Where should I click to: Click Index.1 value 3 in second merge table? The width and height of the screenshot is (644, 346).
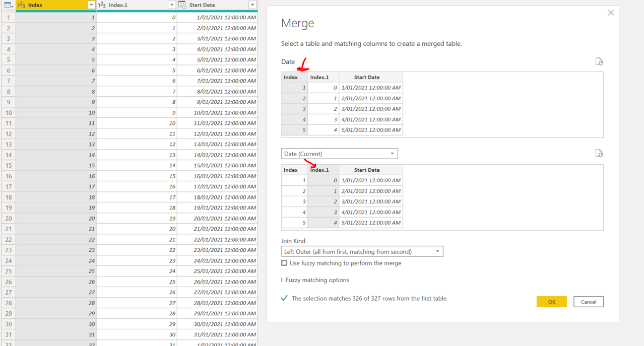pyautogui.click(x=324, y=212)
